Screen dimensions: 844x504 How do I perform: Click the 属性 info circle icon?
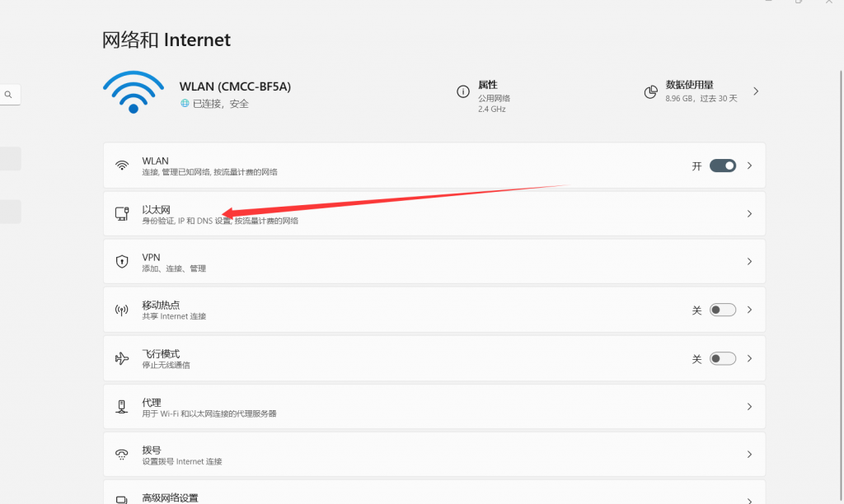tap(463, 91)
